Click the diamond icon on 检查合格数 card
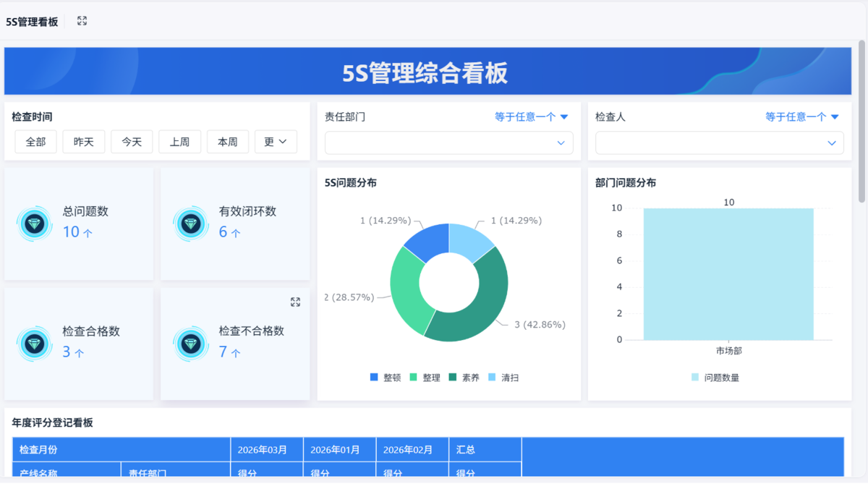The image size is (868, 484). click(x=35, y=344)
